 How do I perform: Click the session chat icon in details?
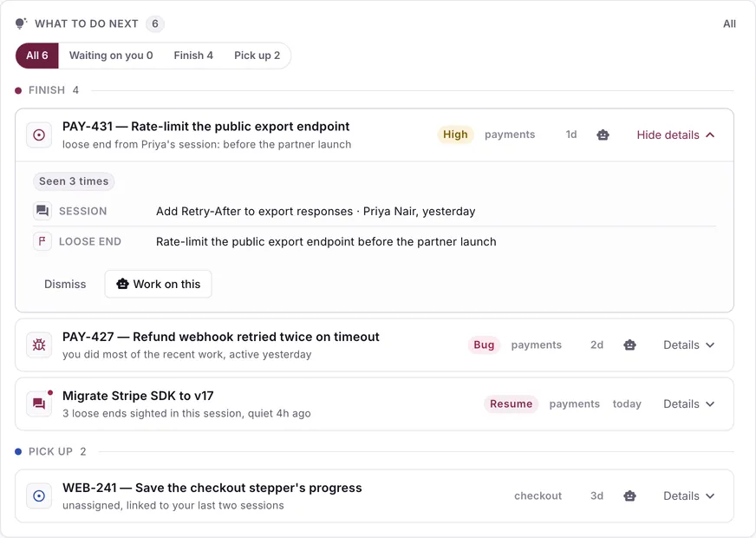tap(42, 211)
